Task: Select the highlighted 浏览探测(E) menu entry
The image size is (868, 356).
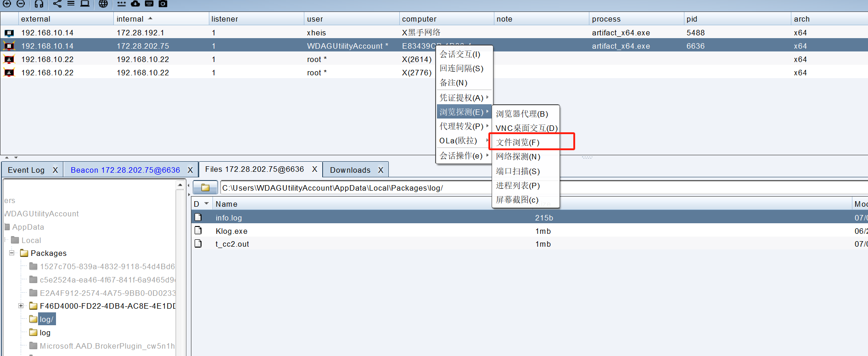Action: [464, 112]
